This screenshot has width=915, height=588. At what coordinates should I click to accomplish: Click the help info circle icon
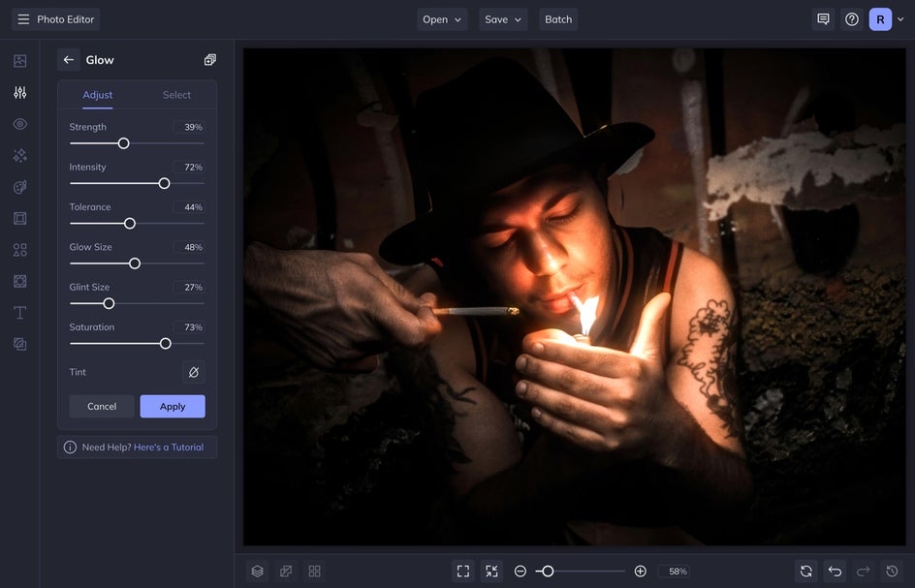coord(70,447)
